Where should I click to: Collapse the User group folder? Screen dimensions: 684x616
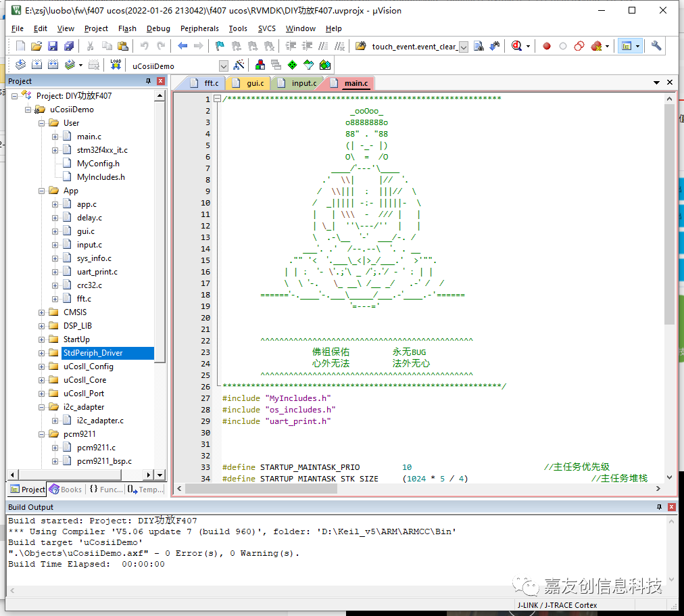(x=41, y=123)
